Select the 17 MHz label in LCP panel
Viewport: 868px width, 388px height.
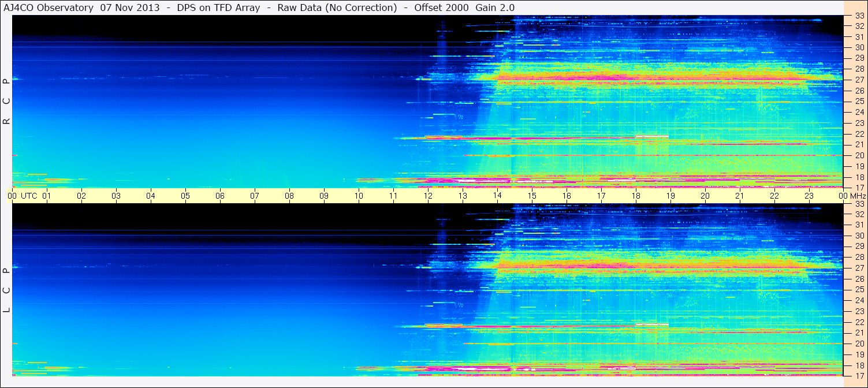[859, 376]
